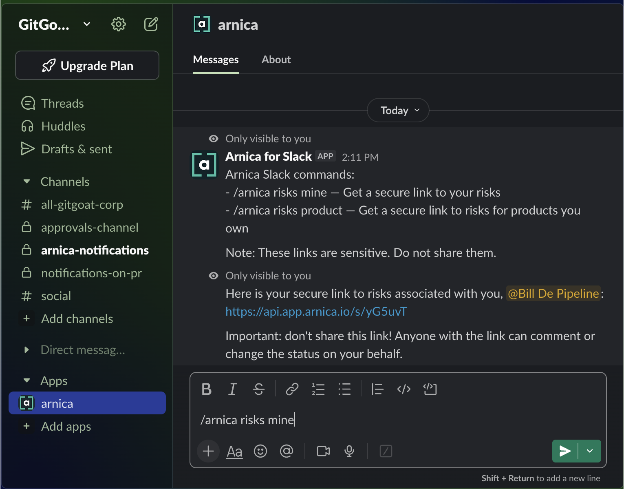This screenshot has height=490, width=624.
Task: Open send options dropdown next to send
Action: tap(590, 451)
